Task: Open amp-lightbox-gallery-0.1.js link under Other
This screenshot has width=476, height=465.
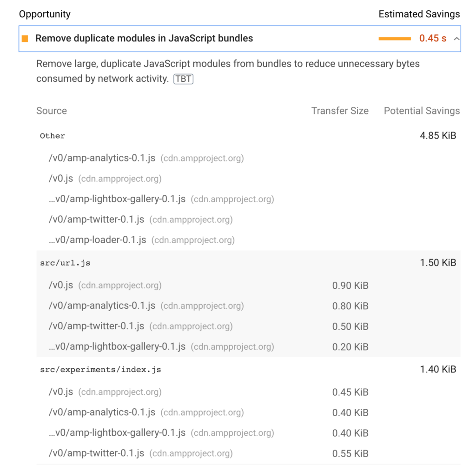Action: click(117, 199)
